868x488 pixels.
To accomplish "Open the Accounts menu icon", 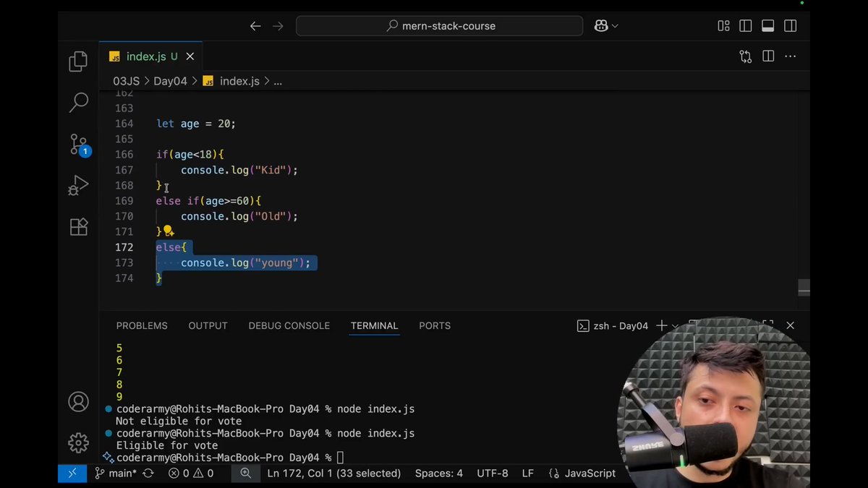I will tap(78, 402).
